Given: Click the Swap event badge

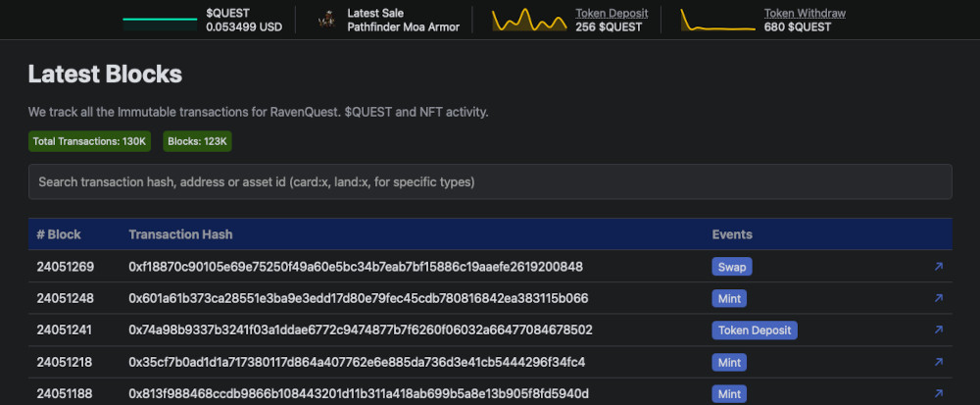Looking at the screenshot, I should pos(731,267).
